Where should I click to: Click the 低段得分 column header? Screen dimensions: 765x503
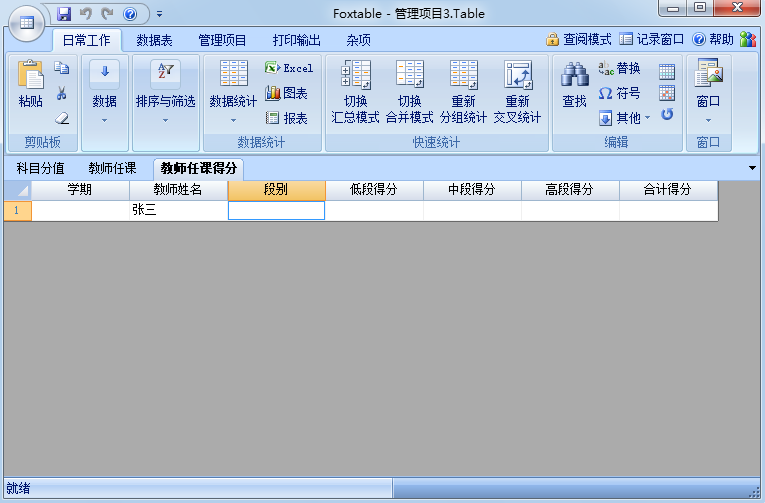tap(374, 190)
